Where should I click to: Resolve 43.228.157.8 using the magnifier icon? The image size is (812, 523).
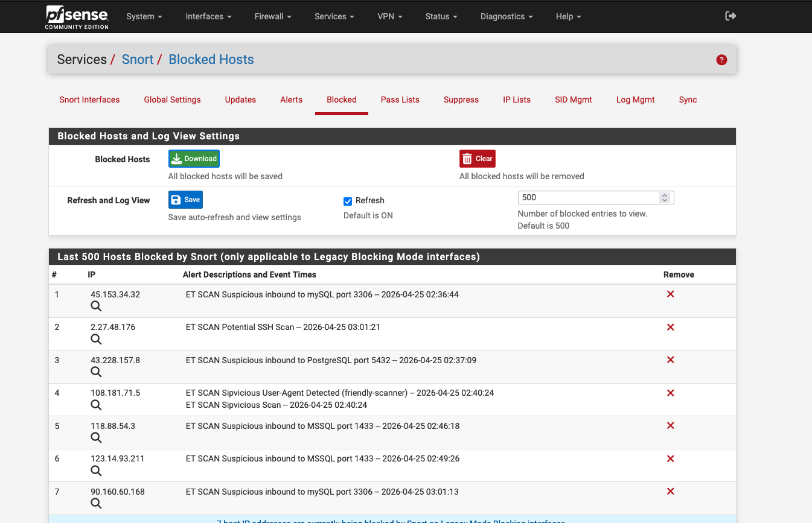click(x=96, y=372)
